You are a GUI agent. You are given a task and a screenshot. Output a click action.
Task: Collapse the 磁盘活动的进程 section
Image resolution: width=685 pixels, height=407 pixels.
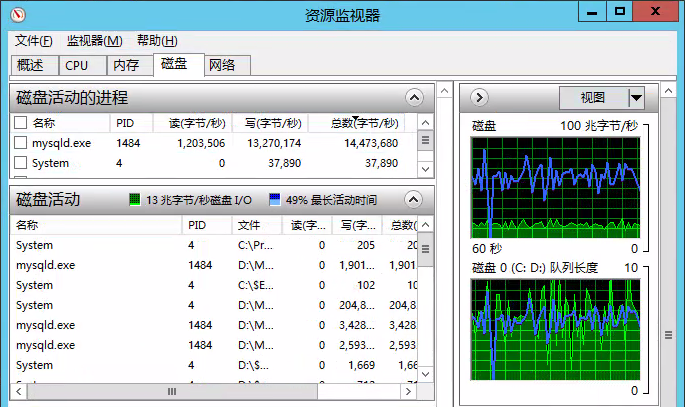pos(414,98)
